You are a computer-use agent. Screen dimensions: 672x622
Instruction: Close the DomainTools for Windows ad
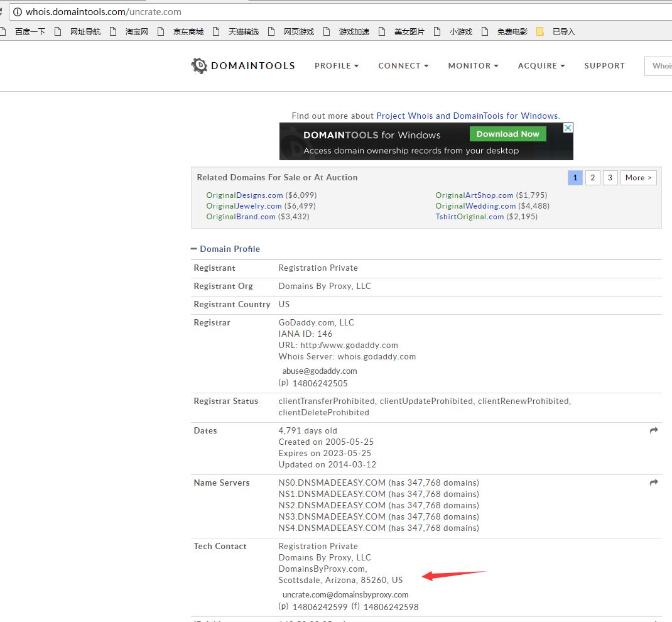click(x=567, y=128)
